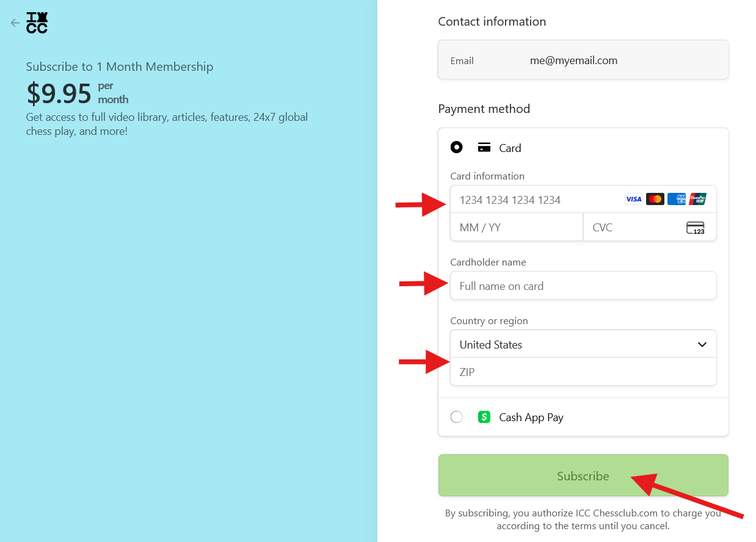Click the ICC logo icon
Screen dimensions: 756x542
[x=37, y=23]
